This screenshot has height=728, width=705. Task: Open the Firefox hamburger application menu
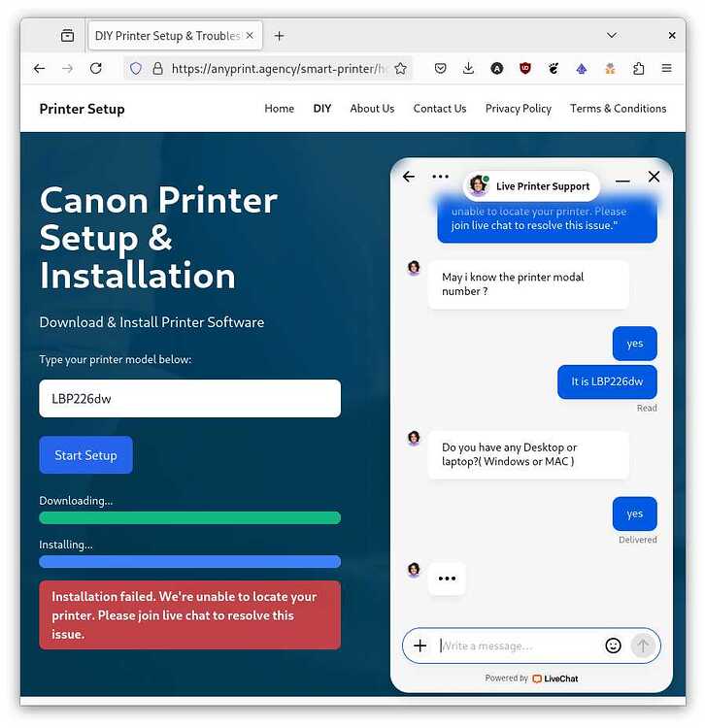tap(667, 69)
